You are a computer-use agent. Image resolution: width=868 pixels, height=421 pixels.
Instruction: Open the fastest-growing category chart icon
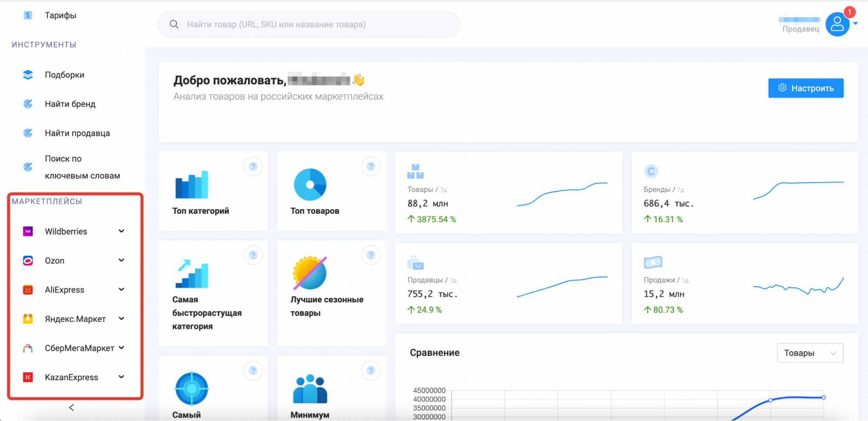point(192,274)
